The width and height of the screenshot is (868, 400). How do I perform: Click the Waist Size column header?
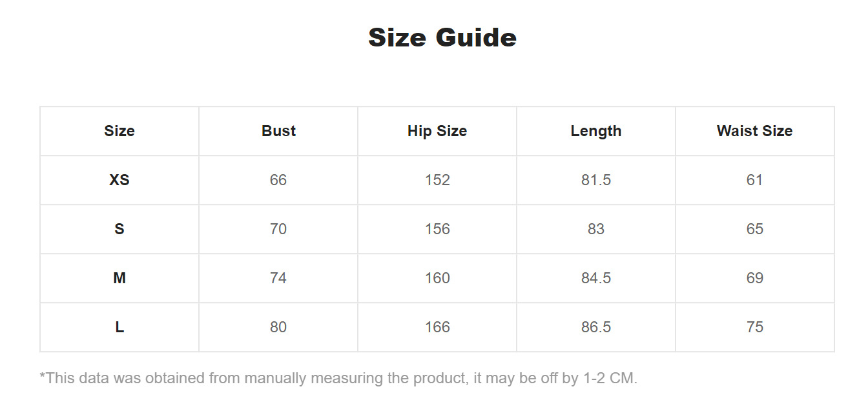coord(755,131)
